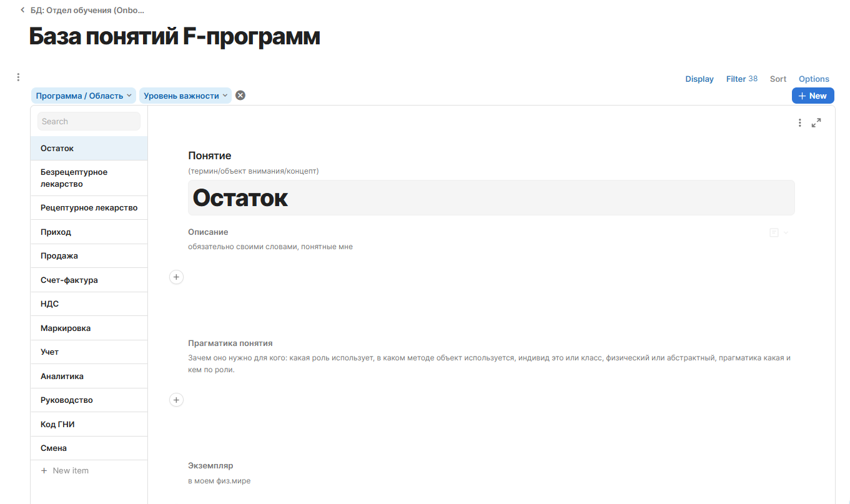Screen dimensions: 850x504
Task: Expand the record to full screen
Action: 816,123
